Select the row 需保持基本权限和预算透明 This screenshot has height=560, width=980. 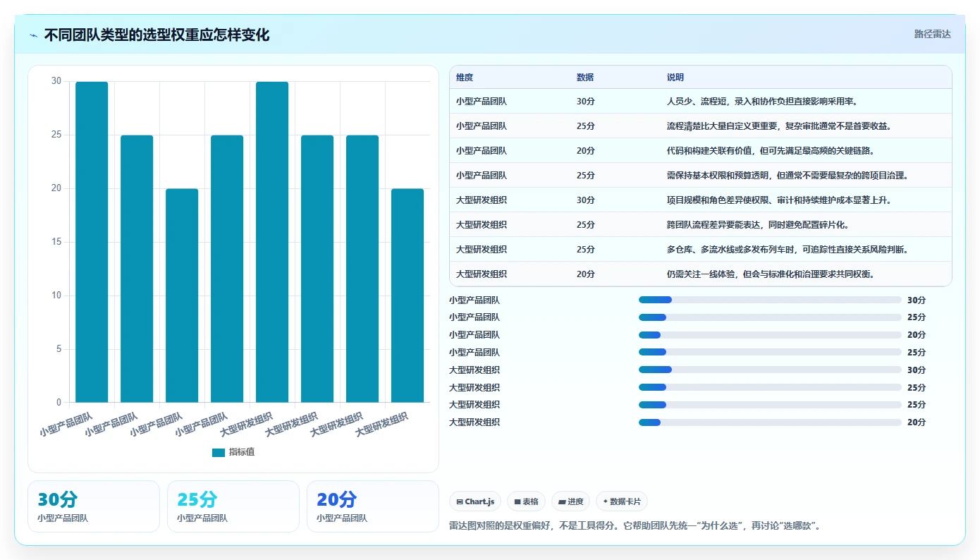700,176
